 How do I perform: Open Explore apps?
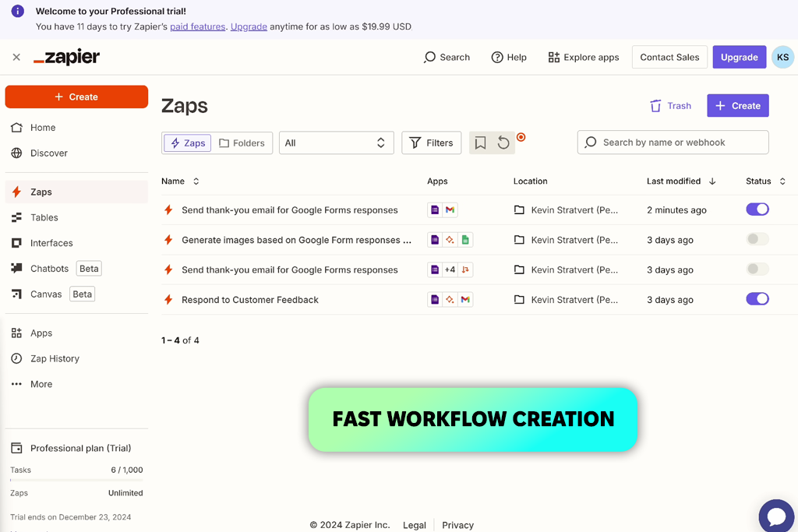click(x=583, y=57)
